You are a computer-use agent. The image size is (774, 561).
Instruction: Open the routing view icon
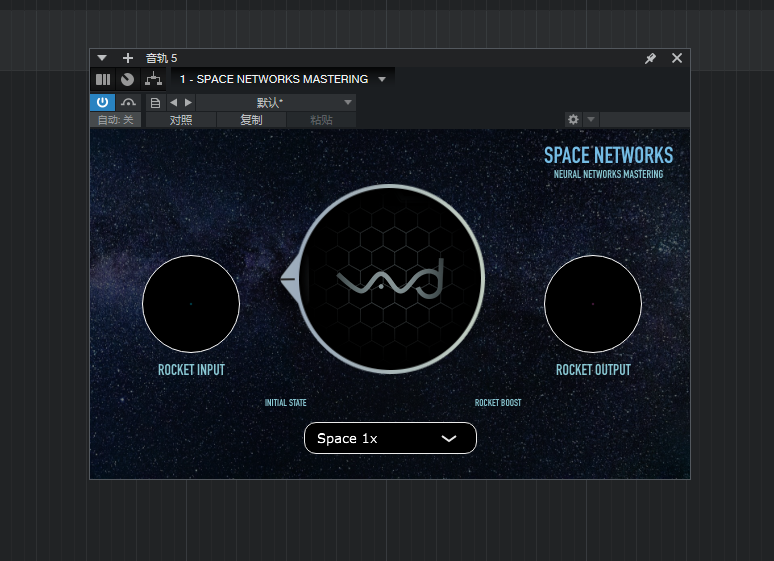click(154, 80)
